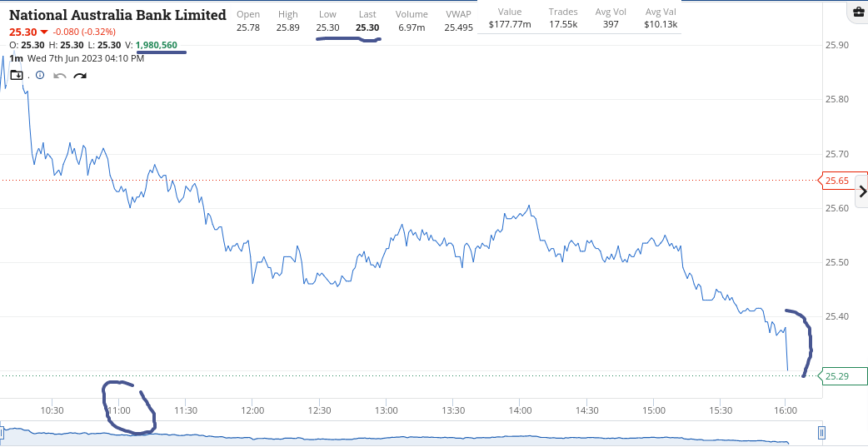Screen dimensions: 868x447
Task: Open the briefcase icon at top right
Action: click(858, 14)
